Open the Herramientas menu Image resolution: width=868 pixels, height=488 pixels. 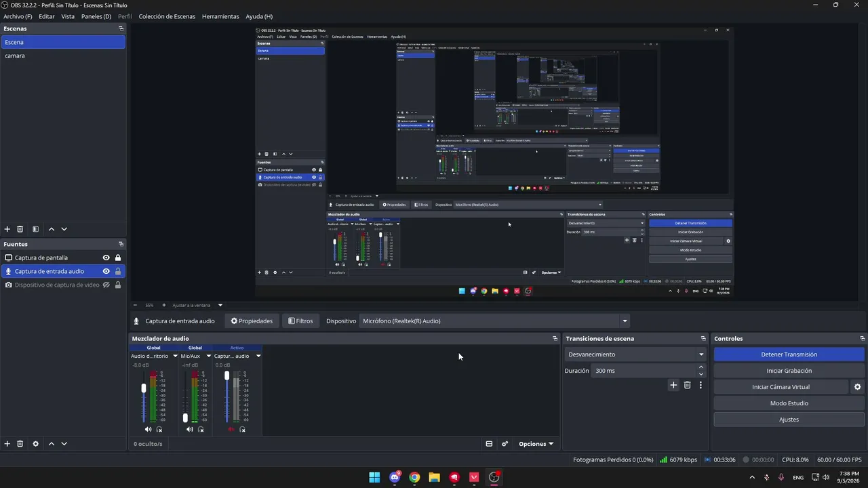pos(220,16)
